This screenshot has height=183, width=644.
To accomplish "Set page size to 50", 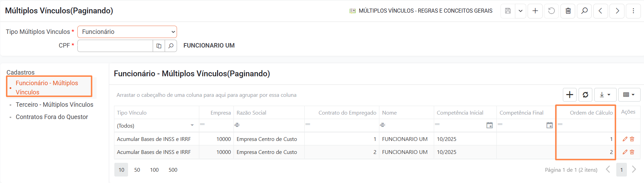I will click(x=137, y=170).
